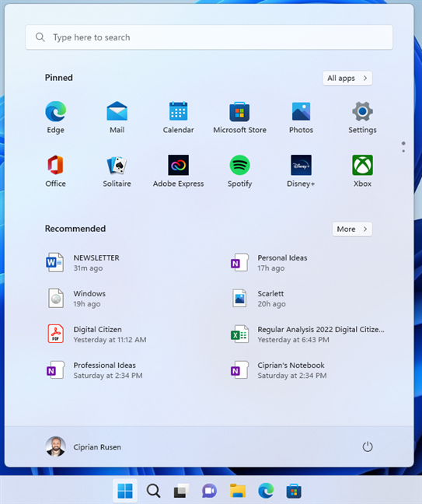Launch the Disney+ app
The width and height of the screenshot is (422, 504).
tap(301, 171)
